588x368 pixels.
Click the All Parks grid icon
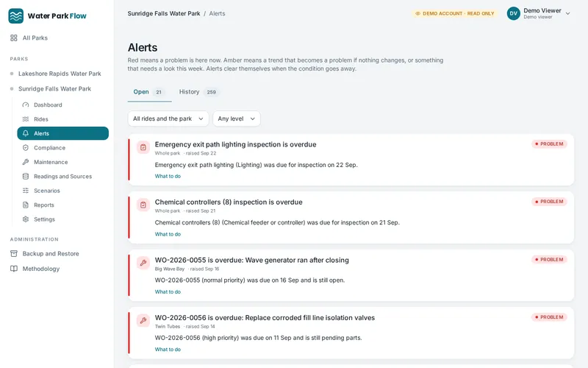coord(14,38)
